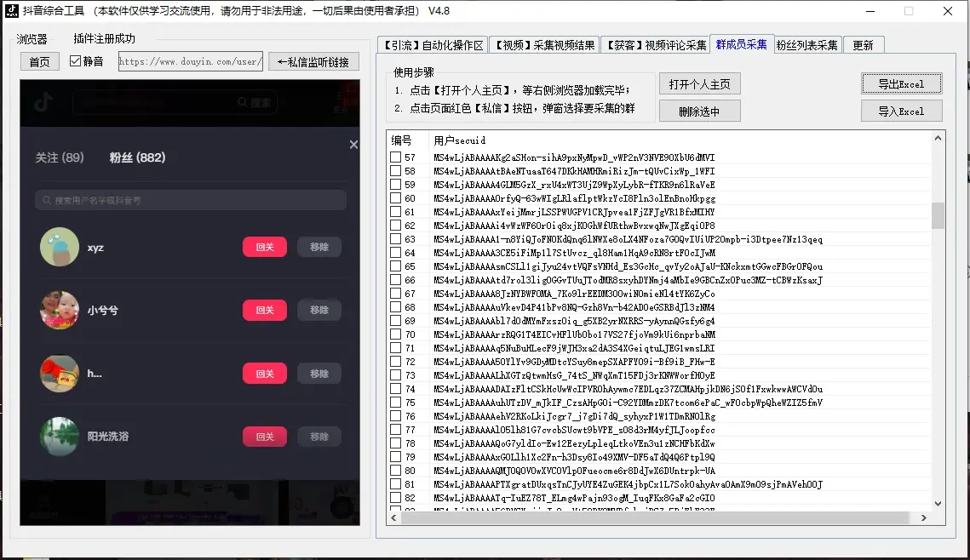
Task: Select the 群成员采集 tab
Action: pos(741,44)
